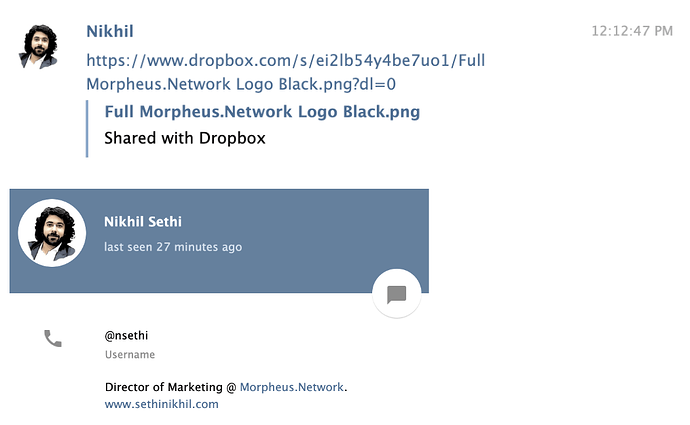Click the Shared with Dropbox description
Viewport: 690px width, 425px height.
(185, 138)
